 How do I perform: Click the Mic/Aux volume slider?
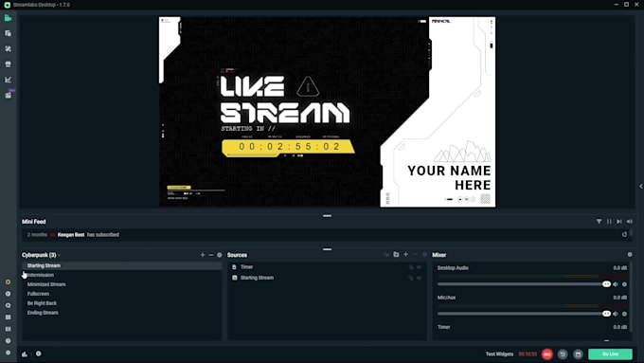coord(524,314)
